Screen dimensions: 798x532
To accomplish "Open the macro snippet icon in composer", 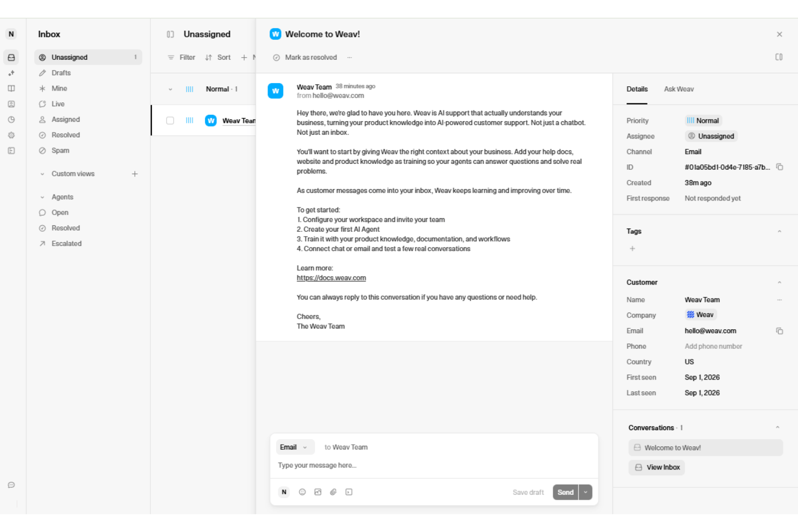I will coord(349,492).
